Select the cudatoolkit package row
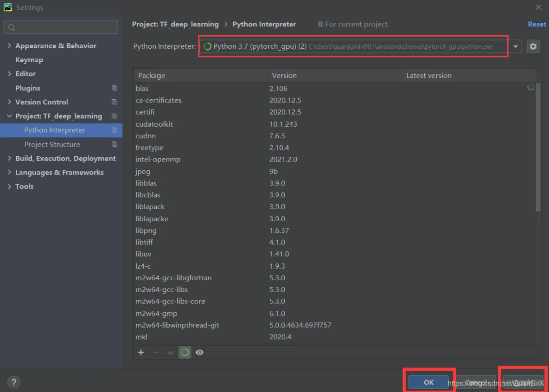The image size is (549, 392). pyautogui.click(x=334, y=124)
